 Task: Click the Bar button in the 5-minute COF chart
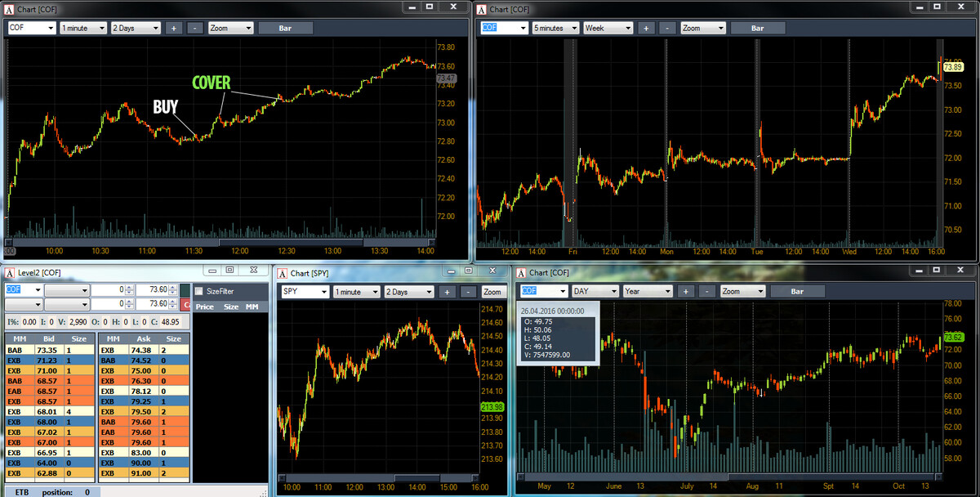tap(758, 28)
